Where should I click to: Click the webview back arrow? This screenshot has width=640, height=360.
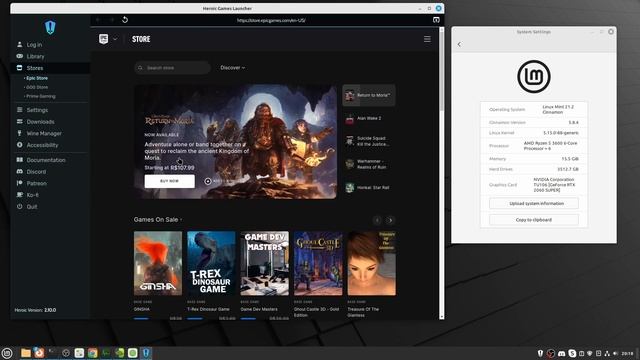pyautogui.click(x=98, y=20)
